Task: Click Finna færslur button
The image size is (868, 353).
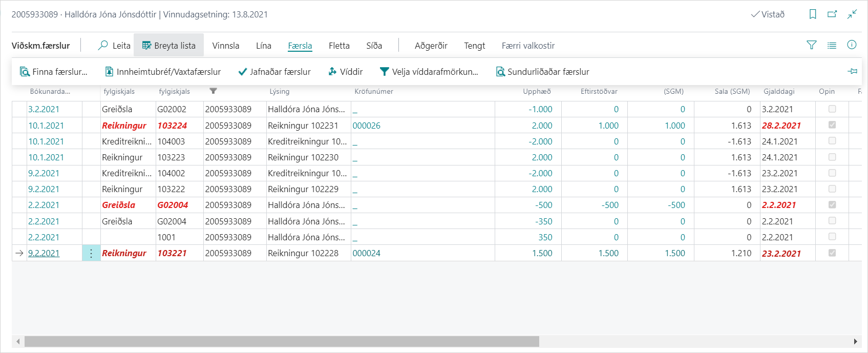Action: tap(54, 72)
